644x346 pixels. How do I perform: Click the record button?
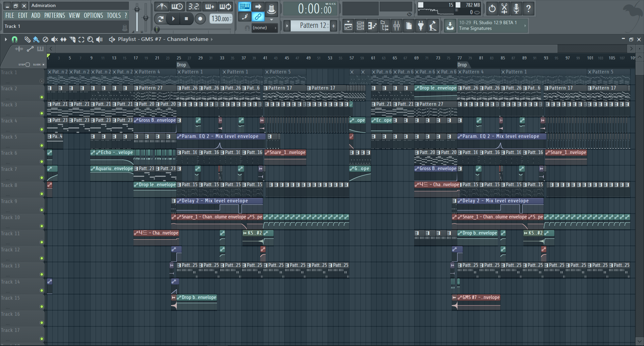pos(200,19)
